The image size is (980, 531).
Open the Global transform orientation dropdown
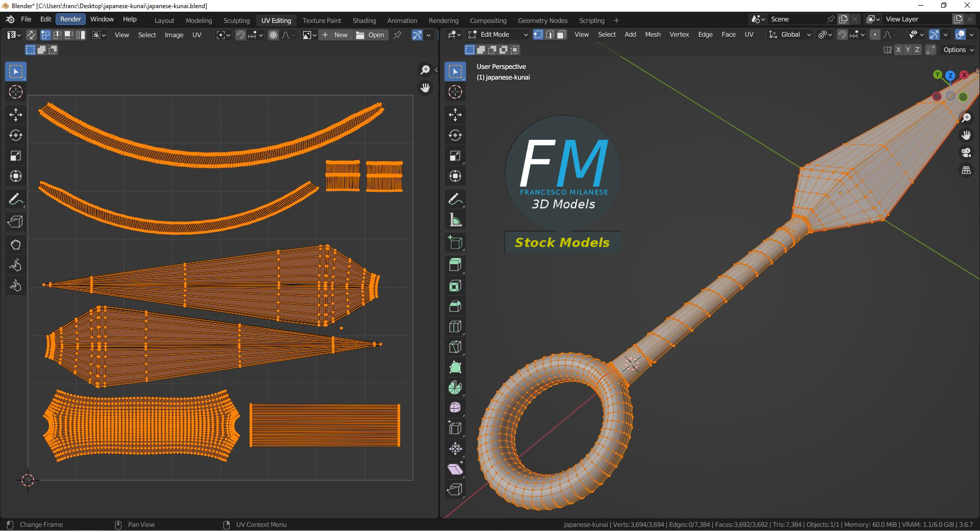pos(790,35)
